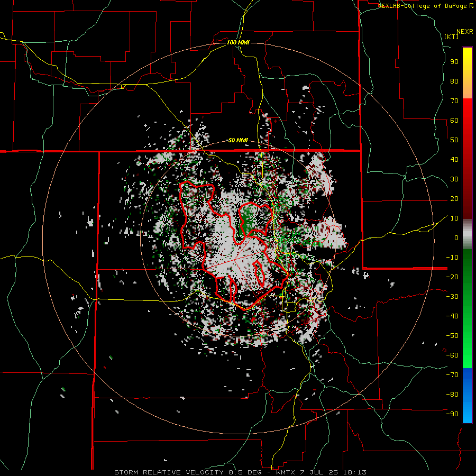Click the -50 value on velocity scale
Viewport: 476px width, 476px height.
[x=452, y=336]
